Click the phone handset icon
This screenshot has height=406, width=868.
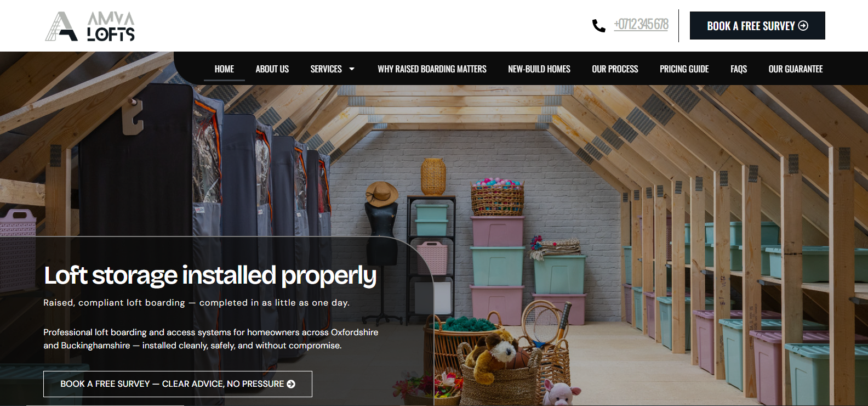[598, 25]
